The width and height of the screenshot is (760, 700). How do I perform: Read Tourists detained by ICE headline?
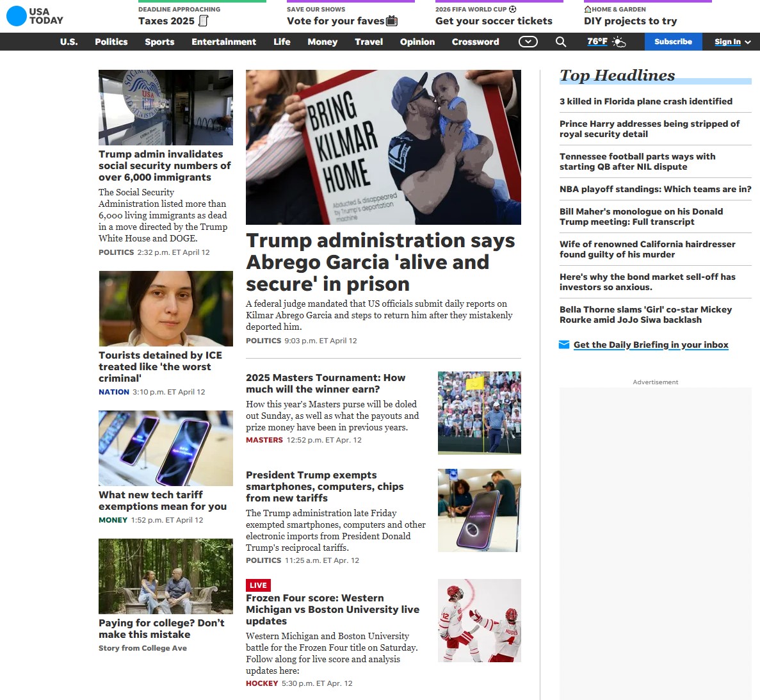161,367
